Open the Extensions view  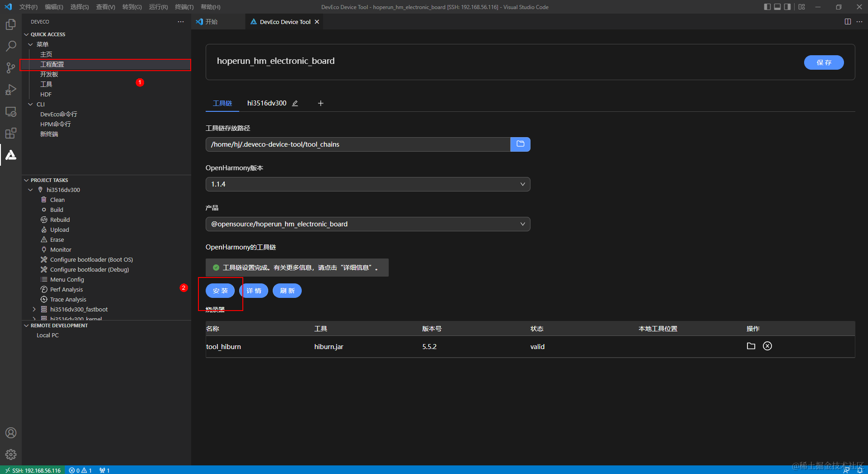tap(11, 133)
